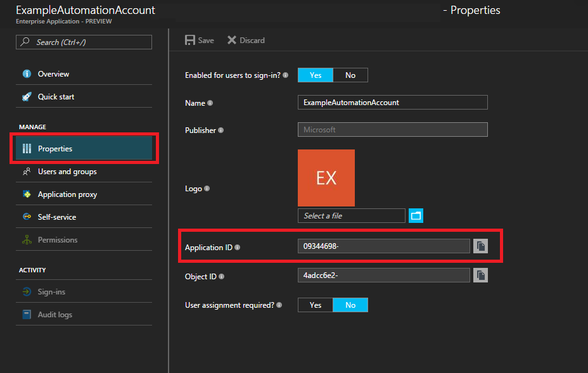
Task: Click the Overview info icon in sidebar
Action: coord(27,74)
